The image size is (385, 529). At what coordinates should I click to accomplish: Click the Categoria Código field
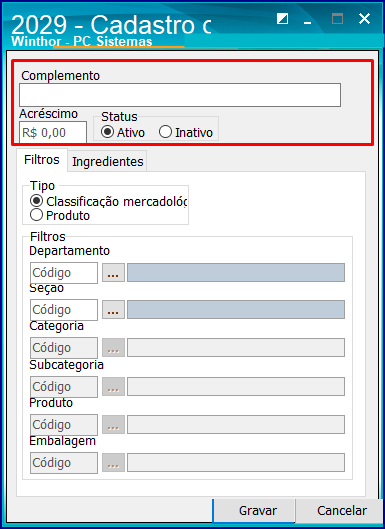point(64,348)
